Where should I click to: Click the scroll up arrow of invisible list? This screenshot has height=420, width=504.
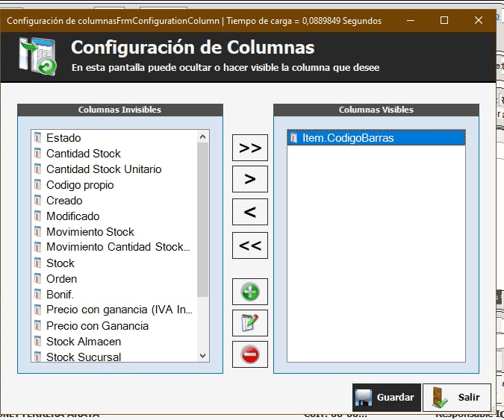202,137
